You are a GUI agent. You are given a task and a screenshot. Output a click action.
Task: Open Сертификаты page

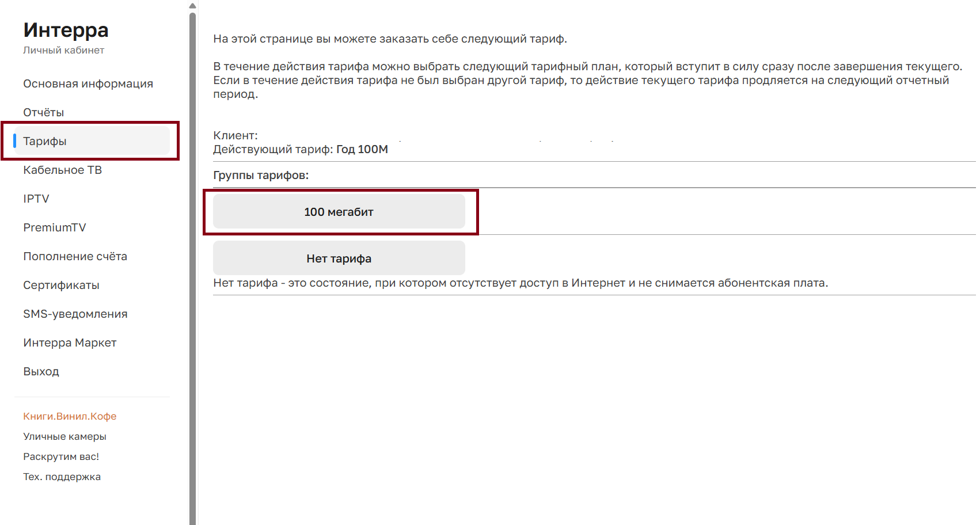pos(62,286)
